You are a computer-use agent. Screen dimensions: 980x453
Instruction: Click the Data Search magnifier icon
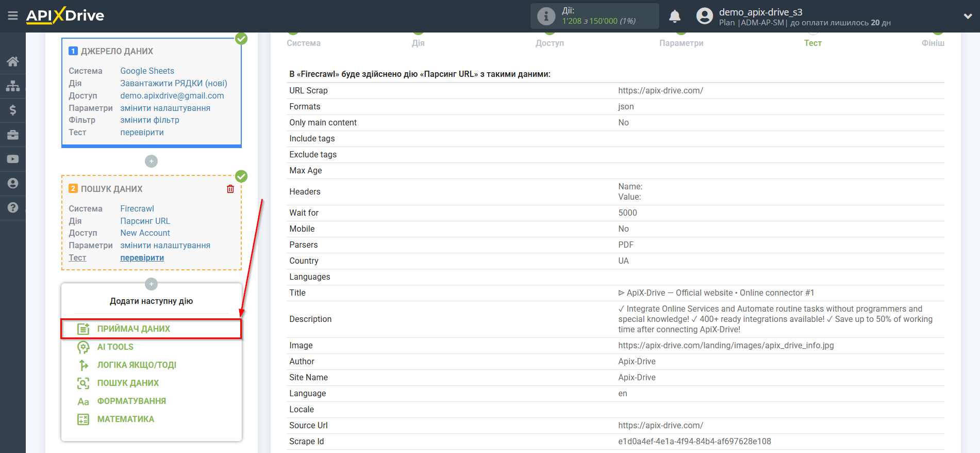click(x=83, y=383)
